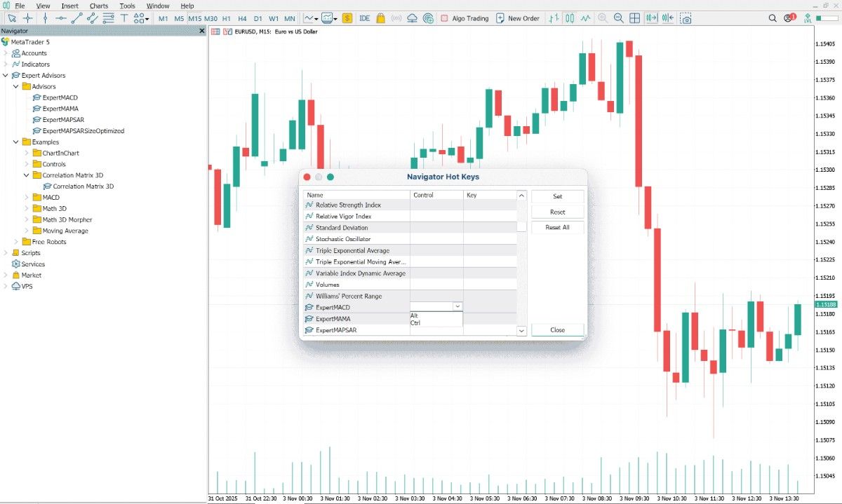Screen dimensions: 842x504
Task: Open the Charts menu
Action: (99, 6)
